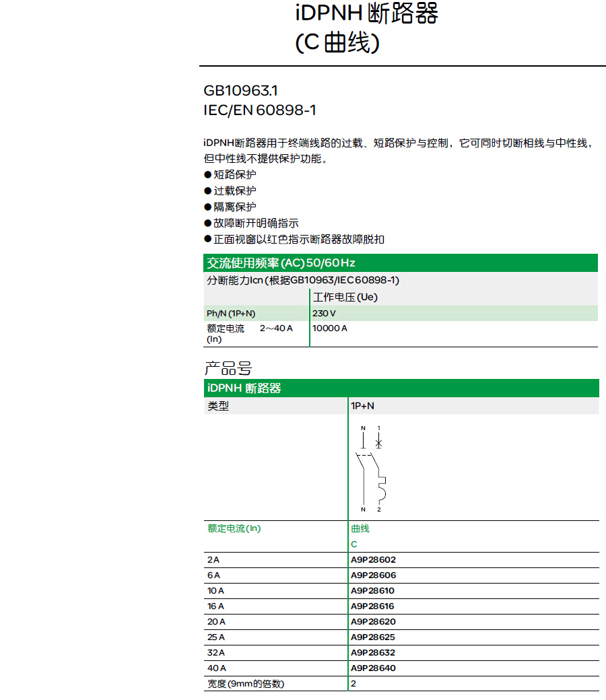The image size is (606, 700).
Task: Click bullet text '故障断开明确指示'
Action: pyautogui.click(x=256, y=223)
